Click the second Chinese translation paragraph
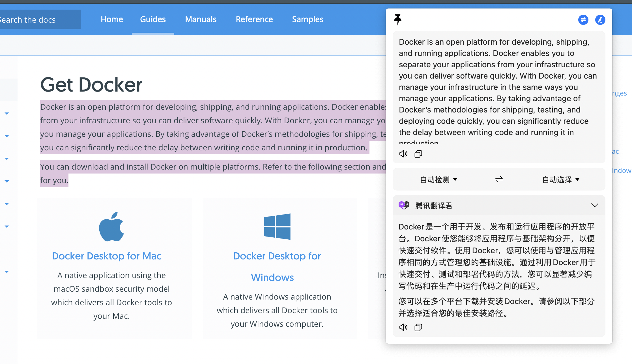Screen dimensions: 632x364 [x=496, y=307]
